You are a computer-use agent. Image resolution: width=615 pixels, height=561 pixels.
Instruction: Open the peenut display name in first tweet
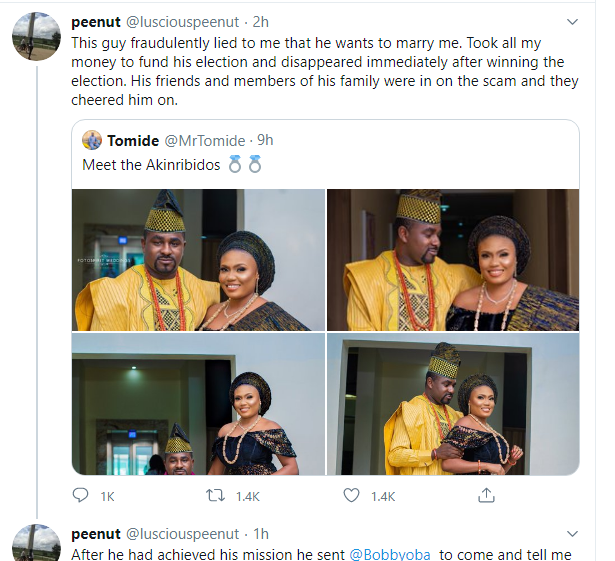coord(96,21)
